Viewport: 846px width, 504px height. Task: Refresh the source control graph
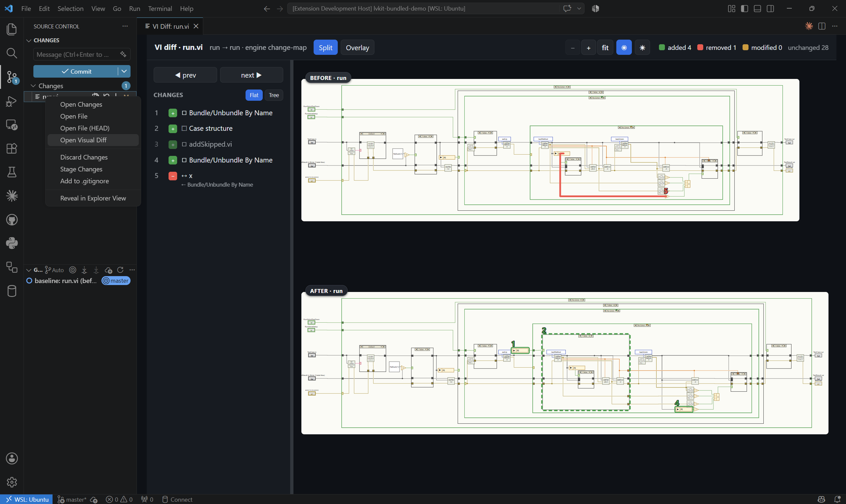point(120,270)
